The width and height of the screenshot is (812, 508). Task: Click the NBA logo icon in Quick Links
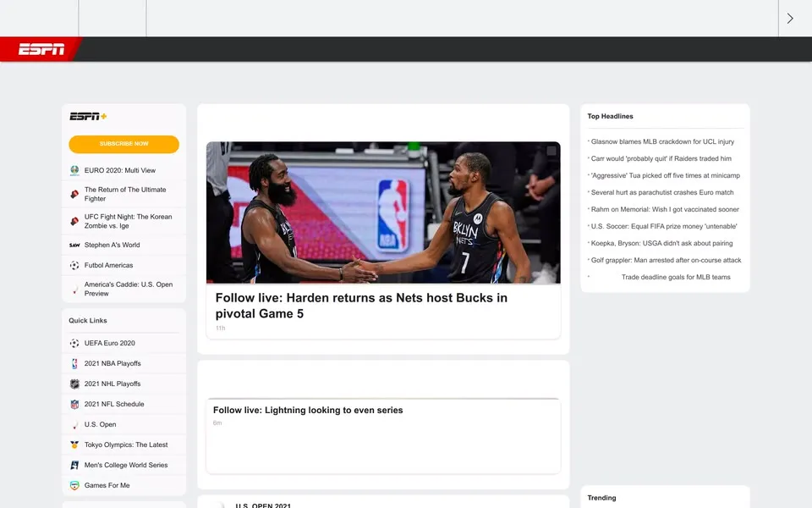[74, 364]
